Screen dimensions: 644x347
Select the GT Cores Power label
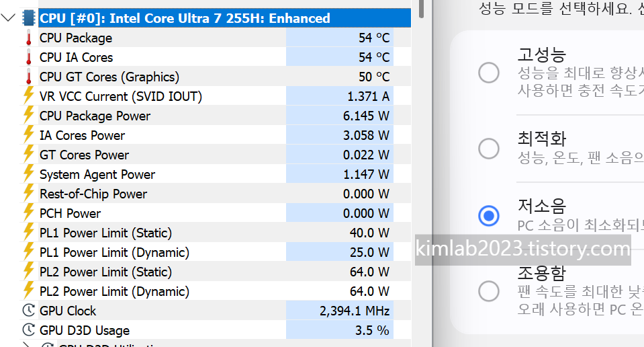(x=84, y=155)
